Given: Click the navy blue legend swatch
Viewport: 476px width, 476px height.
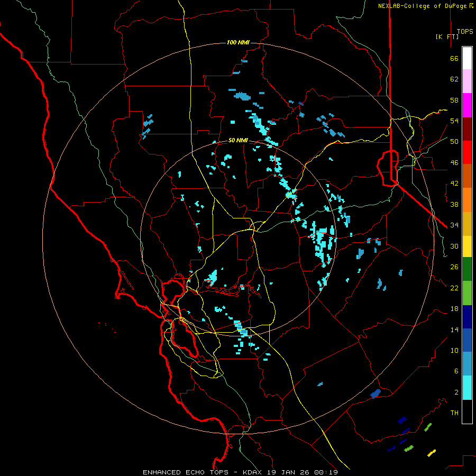Looking at the screenshot, I should click(x=467, y=317).
